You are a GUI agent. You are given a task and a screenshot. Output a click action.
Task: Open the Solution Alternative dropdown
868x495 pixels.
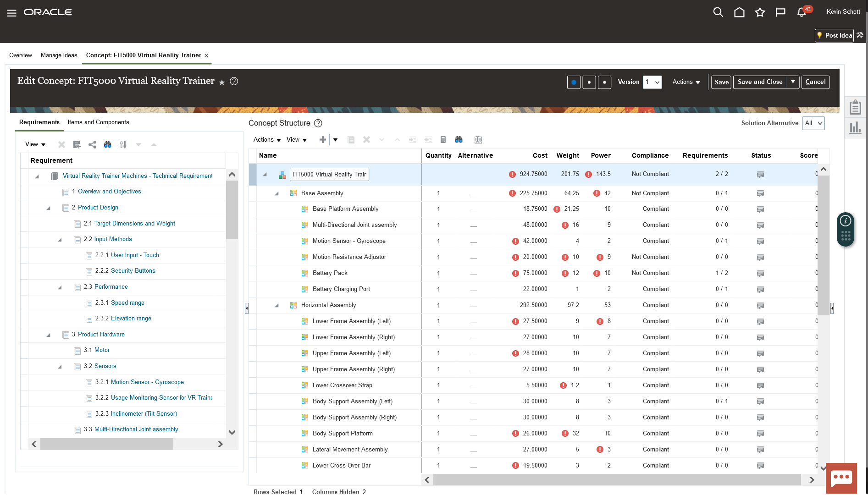click(813, 123)
